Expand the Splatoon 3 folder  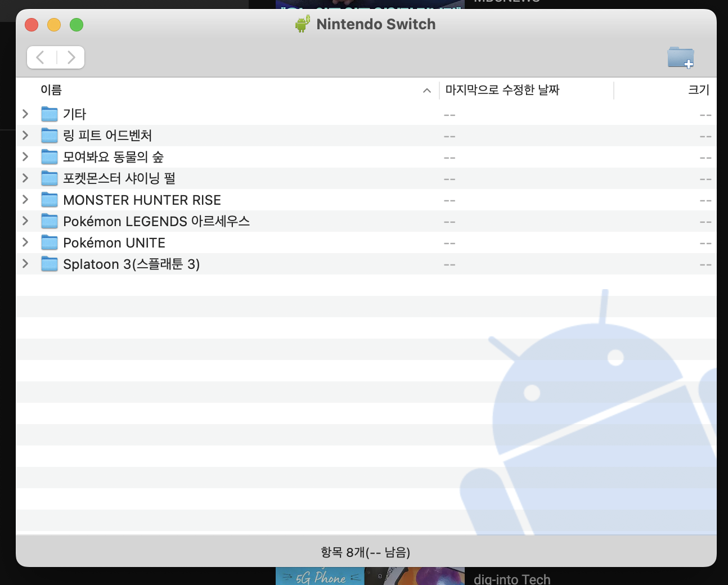tap(25, 264)
